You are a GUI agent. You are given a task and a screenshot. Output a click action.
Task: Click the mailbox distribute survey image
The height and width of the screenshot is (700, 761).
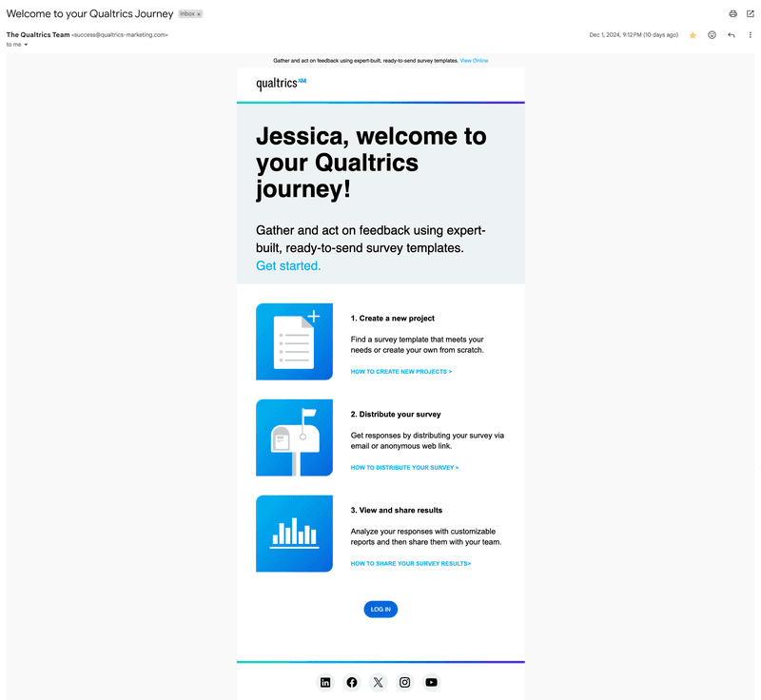point(294,437)
